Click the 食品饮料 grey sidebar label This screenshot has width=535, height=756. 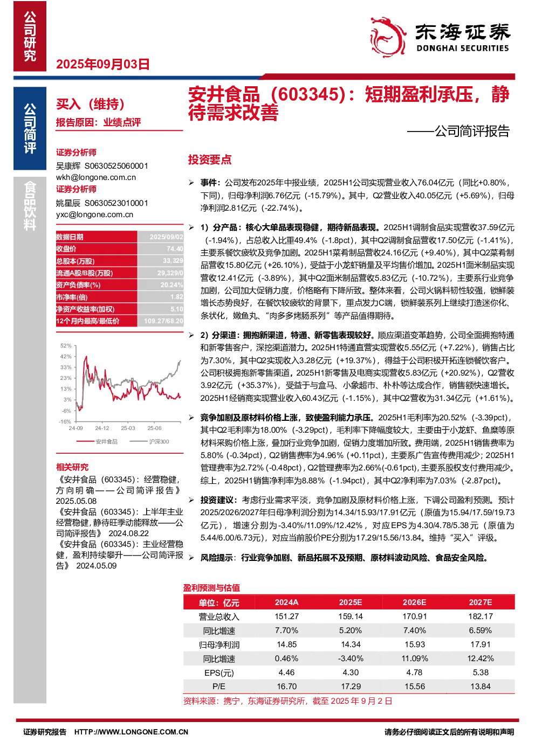point(30,205)
